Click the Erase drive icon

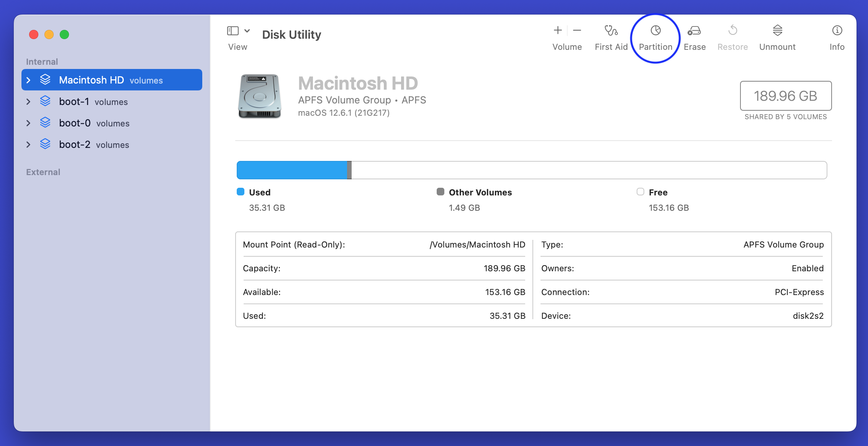(x=694, y=30)
